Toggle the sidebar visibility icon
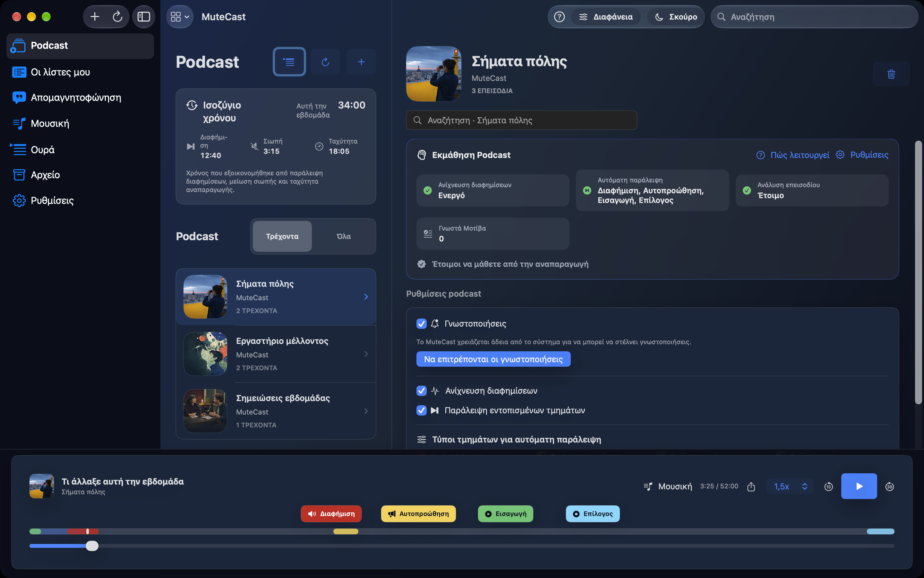 [143, 17]
